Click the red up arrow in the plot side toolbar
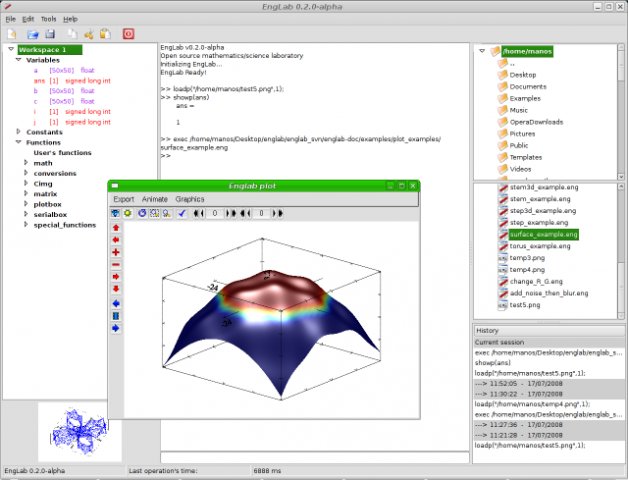 pos(116,228)
